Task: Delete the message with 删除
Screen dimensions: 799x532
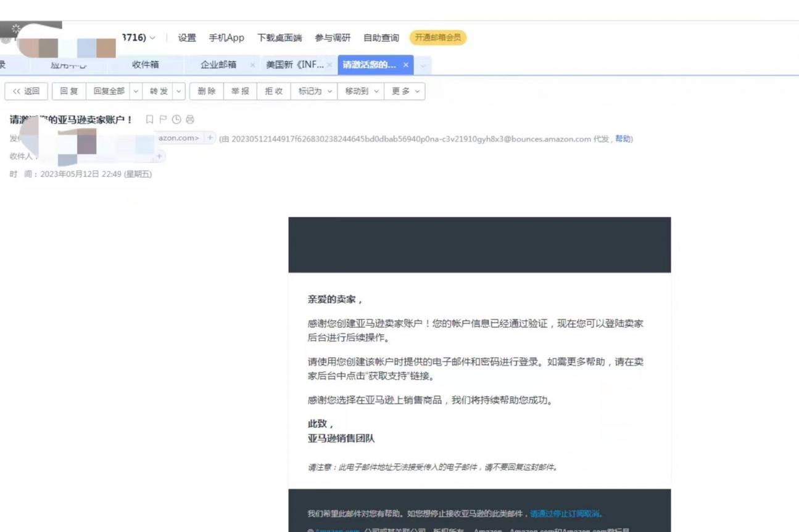Action: point(207,91)
